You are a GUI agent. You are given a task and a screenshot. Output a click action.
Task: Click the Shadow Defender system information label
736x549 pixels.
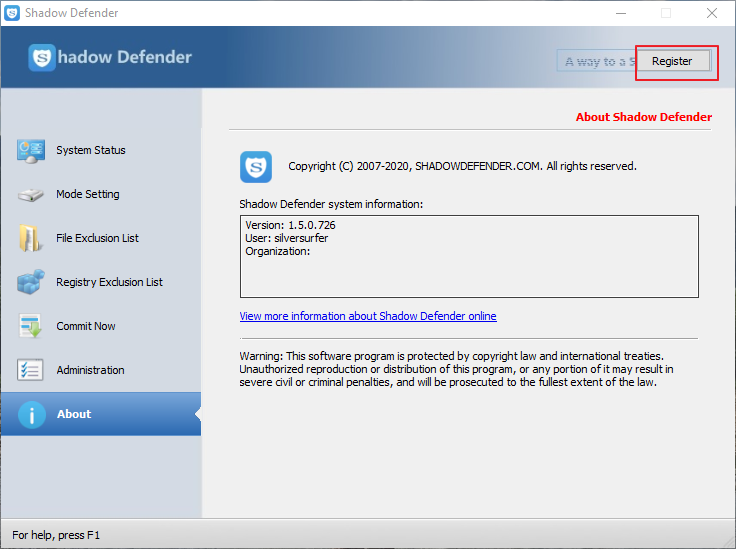[331, 204]
